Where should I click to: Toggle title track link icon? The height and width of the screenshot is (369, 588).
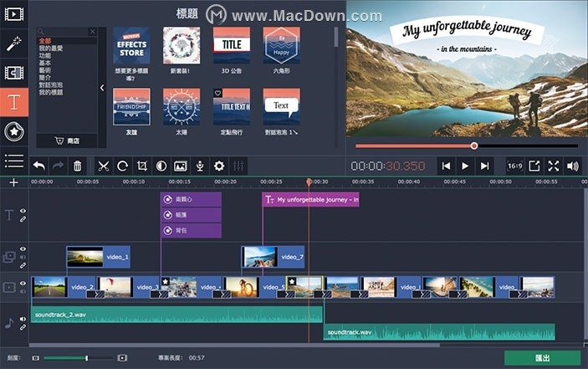pos(23,219)
